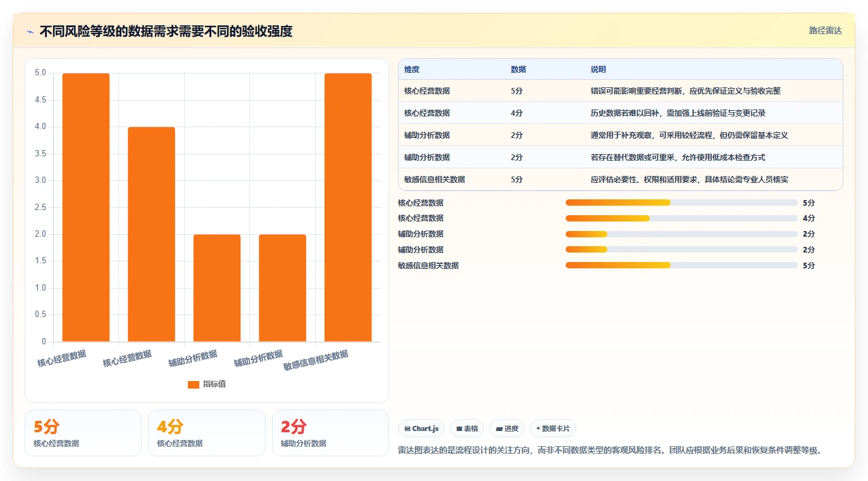This screenshot has width=868, height=481.
Task: Click the 敏感信息相关数据 x-axis label
Action: (316, 360)
